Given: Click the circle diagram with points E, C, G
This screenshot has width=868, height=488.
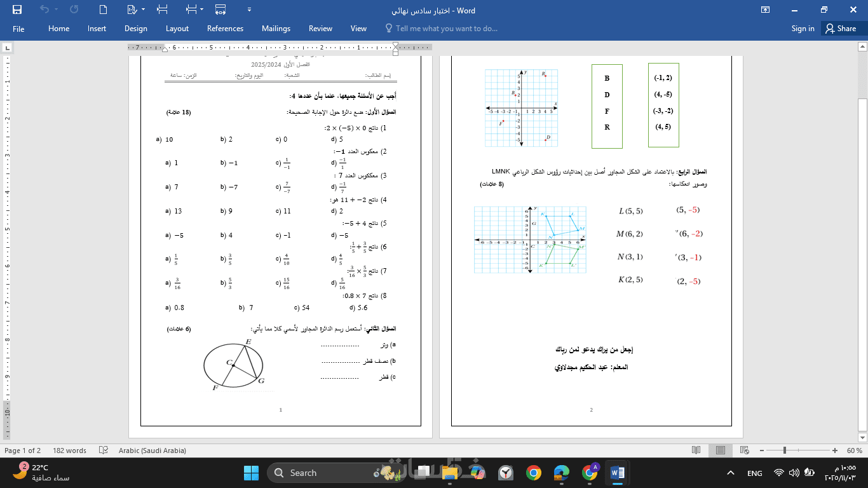Looking at the screenshot, I should (234, 365).
